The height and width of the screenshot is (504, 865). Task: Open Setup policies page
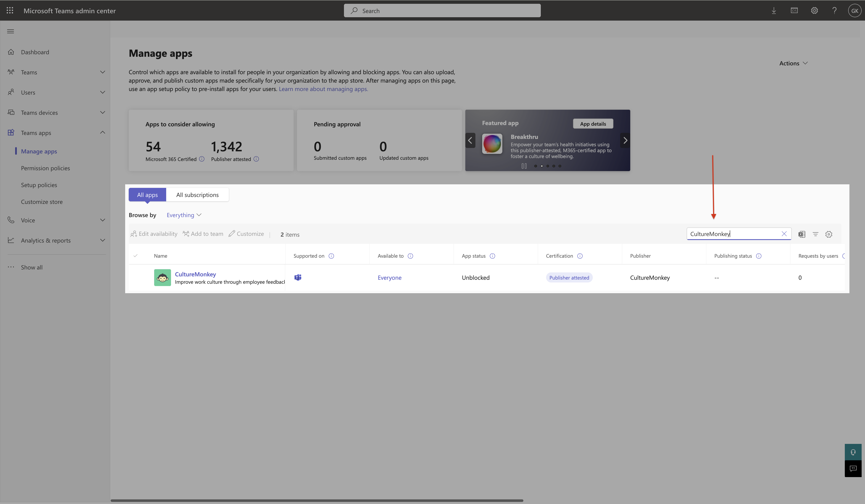(39, 185)
